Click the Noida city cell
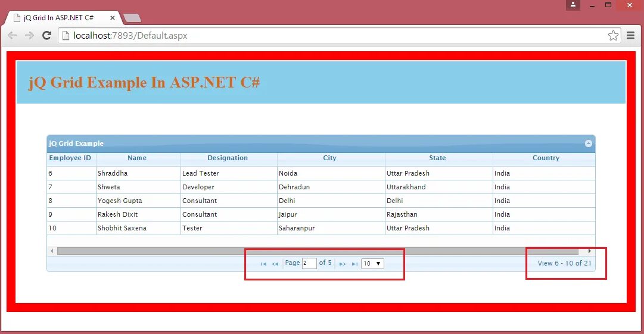Image resolution: width=644 pixels, height=334 pixels. tap(331, 173)
